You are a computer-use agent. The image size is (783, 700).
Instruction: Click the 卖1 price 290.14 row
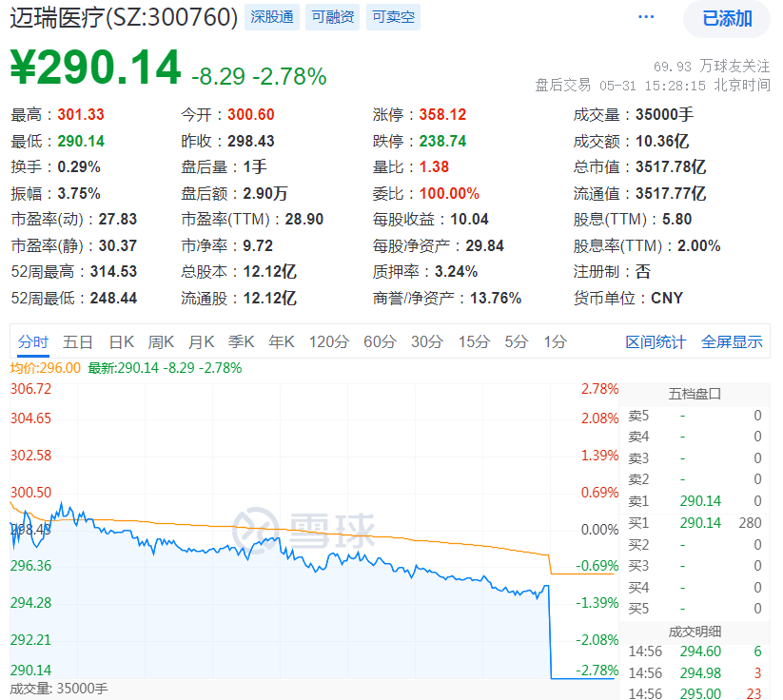tap(695, 501)
